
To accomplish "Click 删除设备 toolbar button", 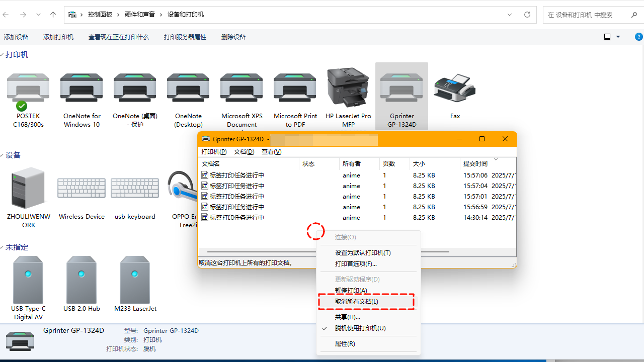I will click(233, 37).
